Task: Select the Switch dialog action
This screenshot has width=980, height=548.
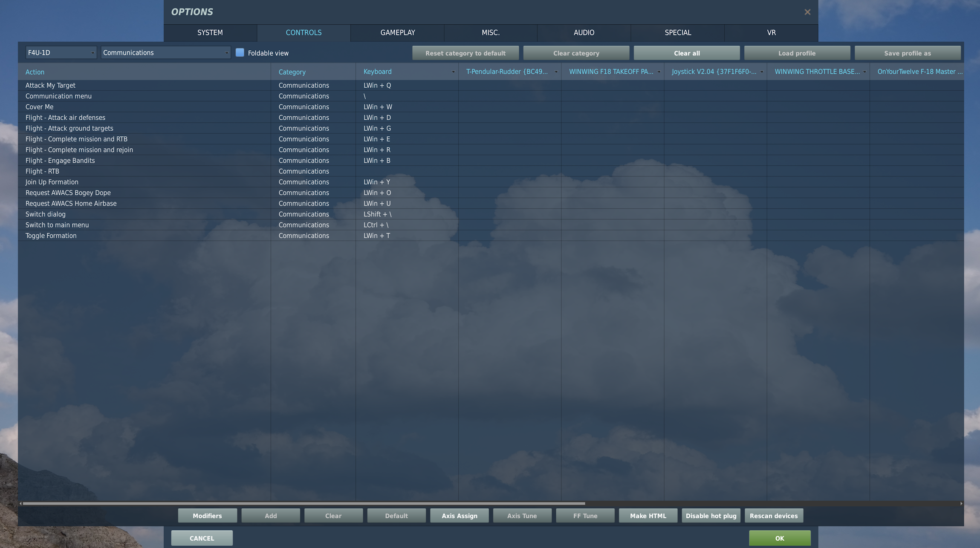Action: [491, 214]
